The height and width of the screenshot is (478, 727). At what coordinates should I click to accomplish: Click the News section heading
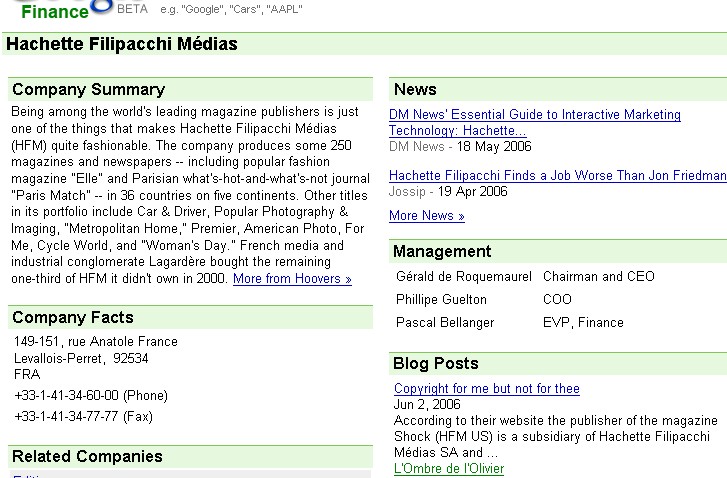tap(415, 89)
